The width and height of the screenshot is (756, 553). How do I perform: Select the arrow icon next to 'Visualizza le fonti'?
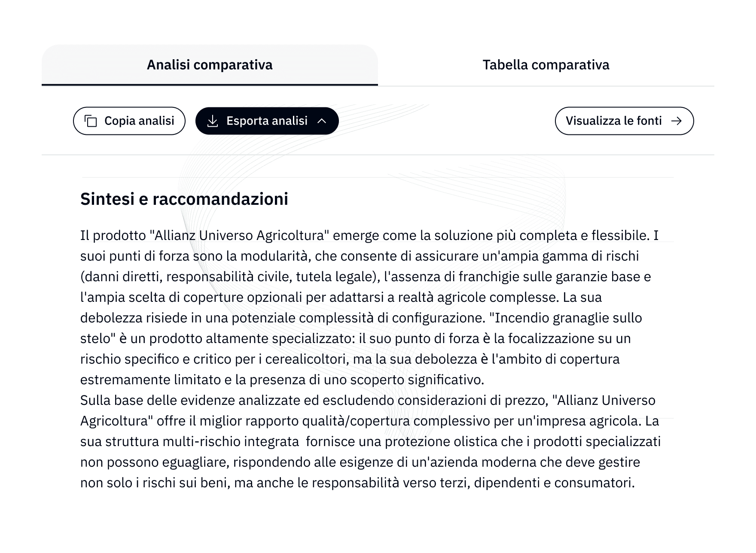click(x=678, y=121)
